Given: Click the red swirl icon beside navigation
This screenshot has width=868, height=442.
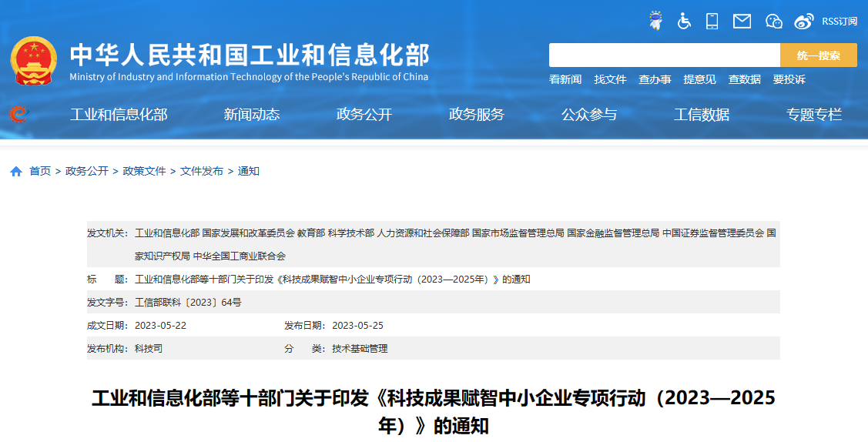Looking at the screenshot, I should click(x=18, y=114).
